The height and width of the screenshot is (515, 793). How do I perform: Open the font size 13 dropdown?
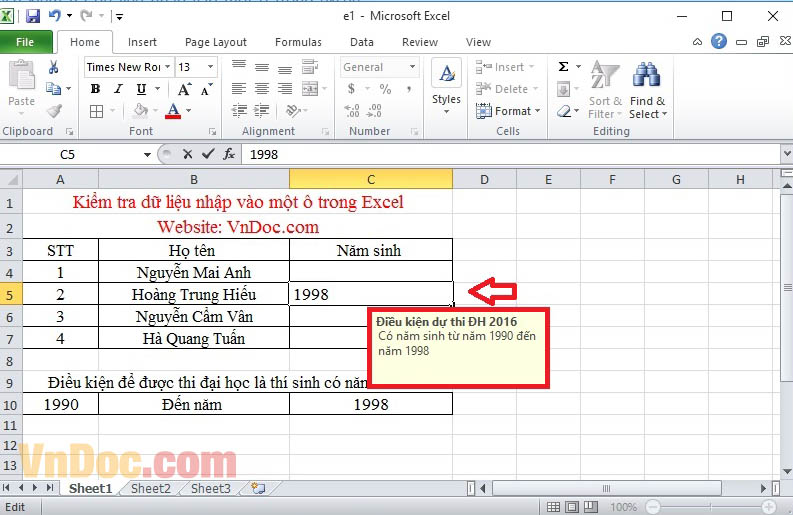point(210,67)
